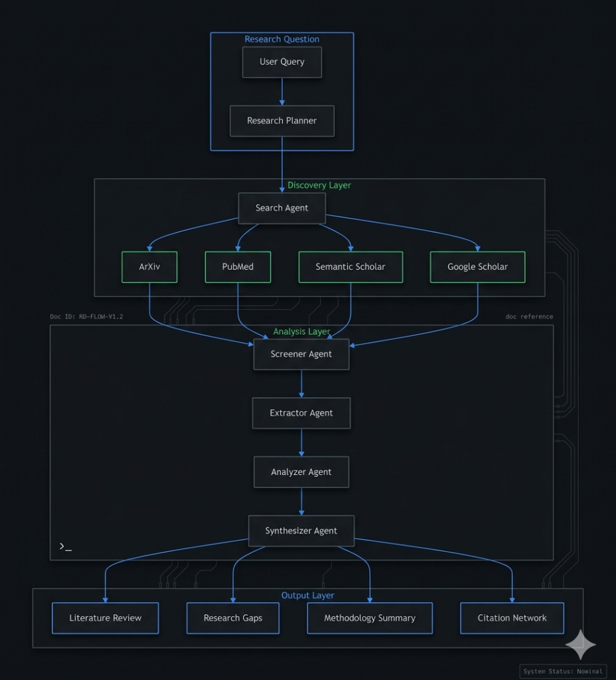Click the Research Planner node
Viewport: 616px width, 680px height.
coord(282,121)
